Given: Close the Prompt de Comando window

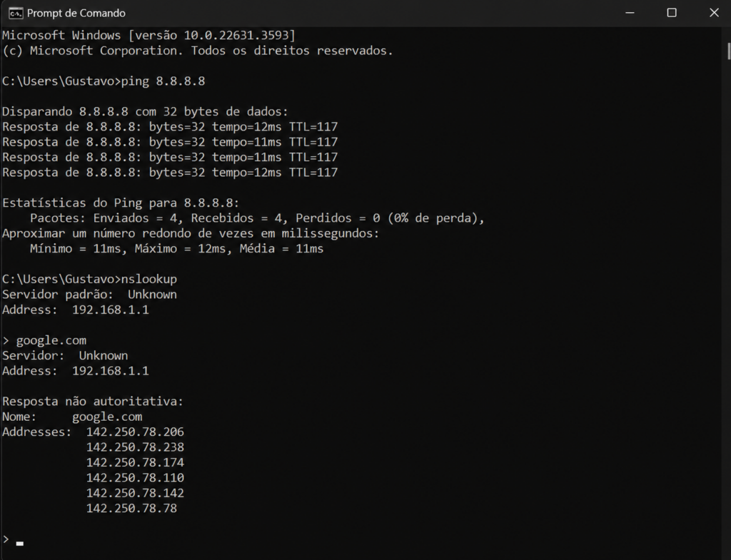Looking at the screenshot, I should 714,13.
